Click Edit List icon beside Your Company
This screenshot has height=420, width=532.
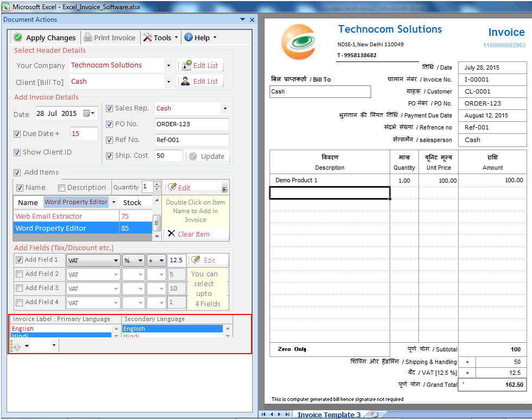tap(187, 65)
